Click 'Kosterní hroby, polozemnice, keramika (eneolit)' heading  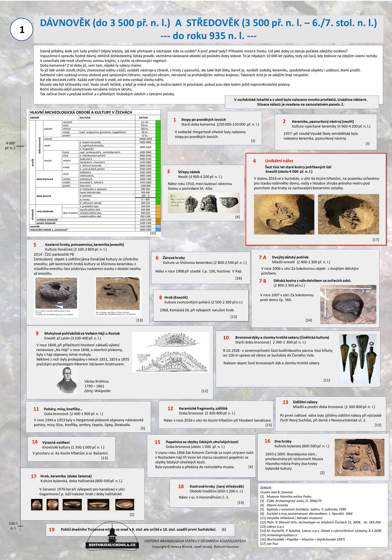84,244
